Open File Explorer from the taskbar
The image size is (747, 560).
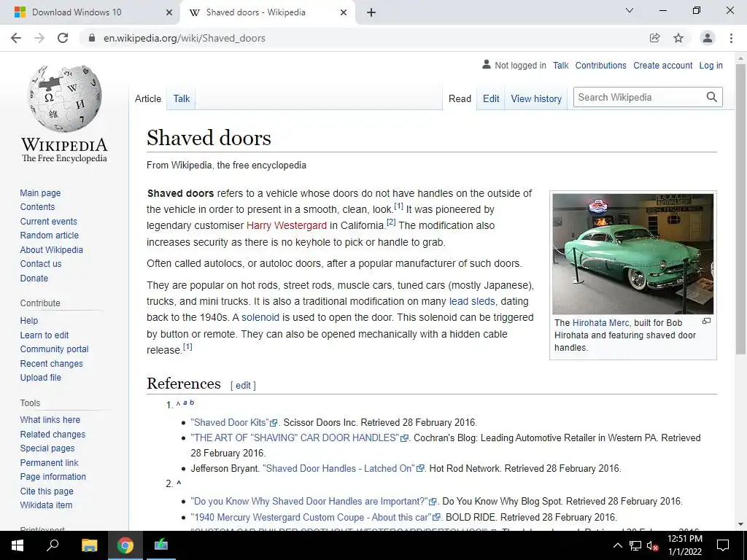[89, 545]
